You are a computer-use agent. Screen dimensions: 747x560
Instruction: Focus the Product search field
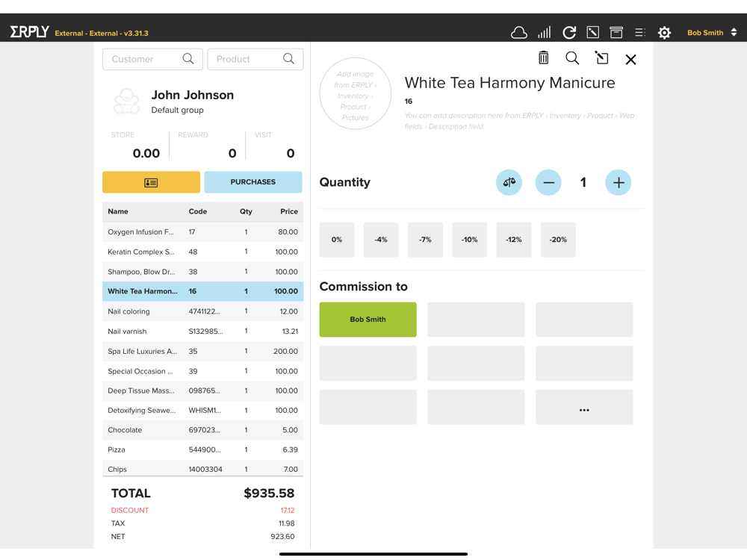click(x=255, y=59)
